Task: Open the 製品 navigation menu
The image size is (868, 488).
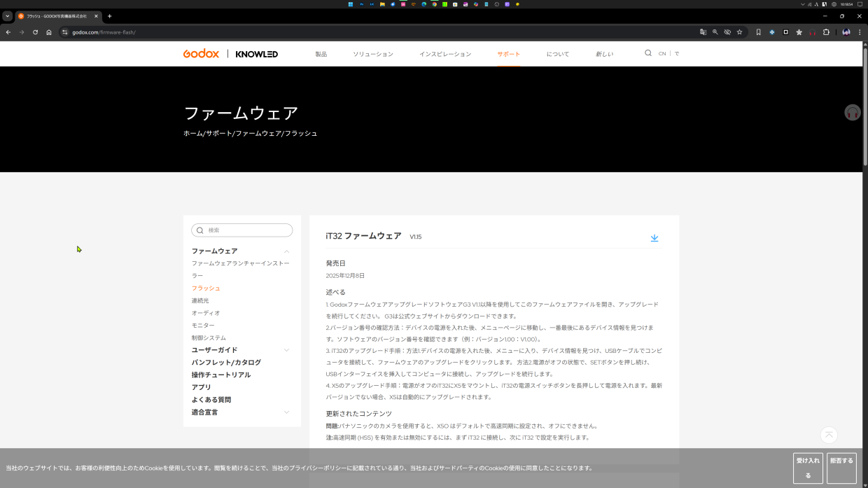Action: click(x=321, y=54)
